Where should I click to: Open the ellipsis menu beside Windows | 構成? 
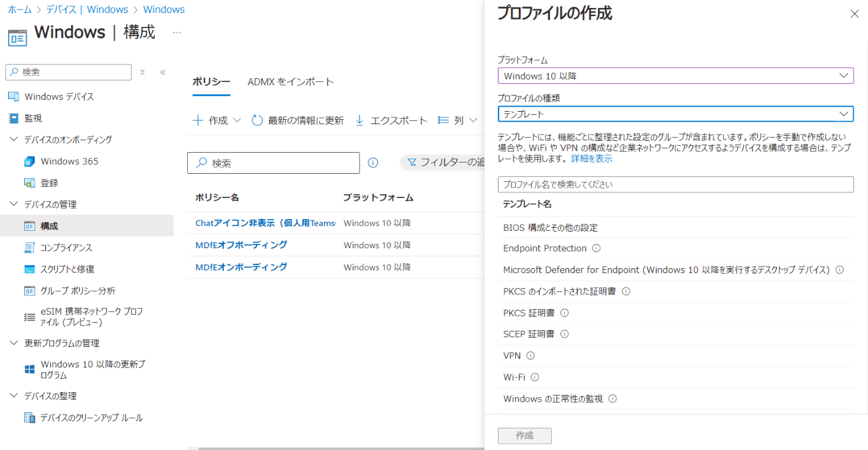(x=177, y=32)
